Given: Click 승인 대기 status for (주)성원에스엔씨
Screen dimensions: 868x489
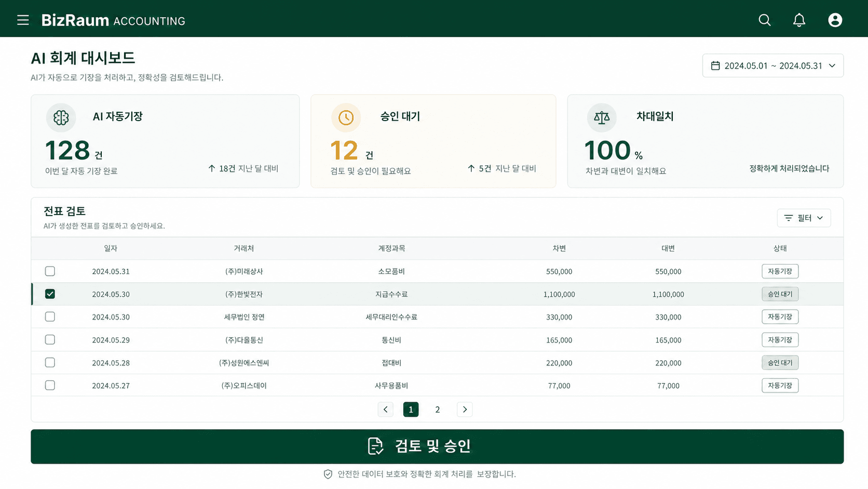Looking at the screenshot, I should pyautogui.click(x=780, y=363).
